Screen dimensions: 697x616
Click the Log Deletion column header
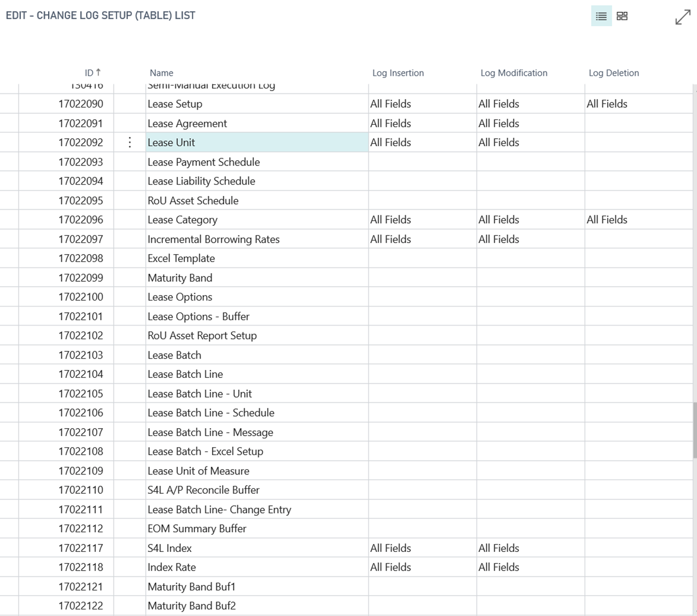point(614,73)
